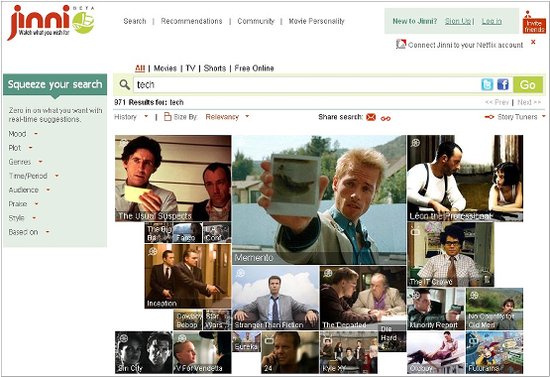
Task: Click the Log in link
Action: click(491, 21)
